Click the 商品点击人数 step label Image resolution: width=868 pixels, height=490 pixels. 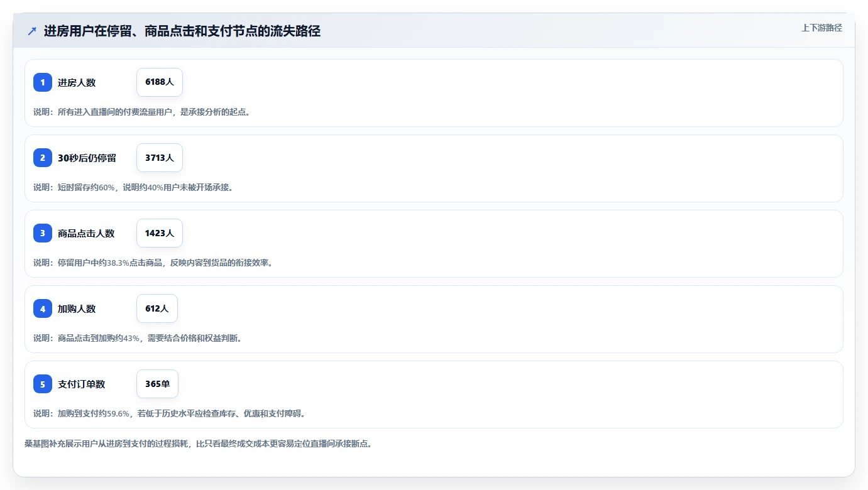point(86,233)
